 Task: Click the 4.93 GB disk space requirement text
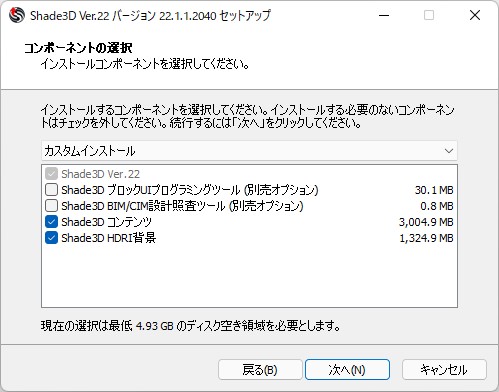190,326
